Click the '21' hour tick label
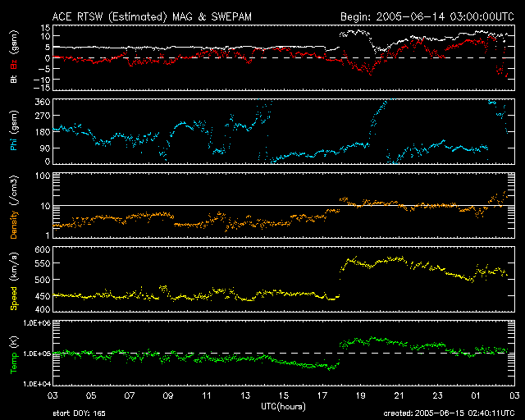The width and height of the screenshot is (525, 420). (x=399, y=396)
